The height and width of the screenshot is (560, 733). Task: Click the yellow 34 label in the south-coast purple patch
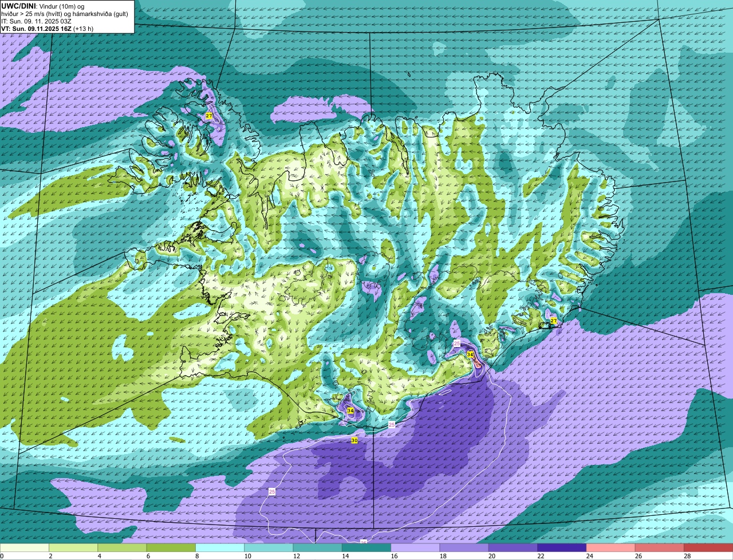(350, 411)
